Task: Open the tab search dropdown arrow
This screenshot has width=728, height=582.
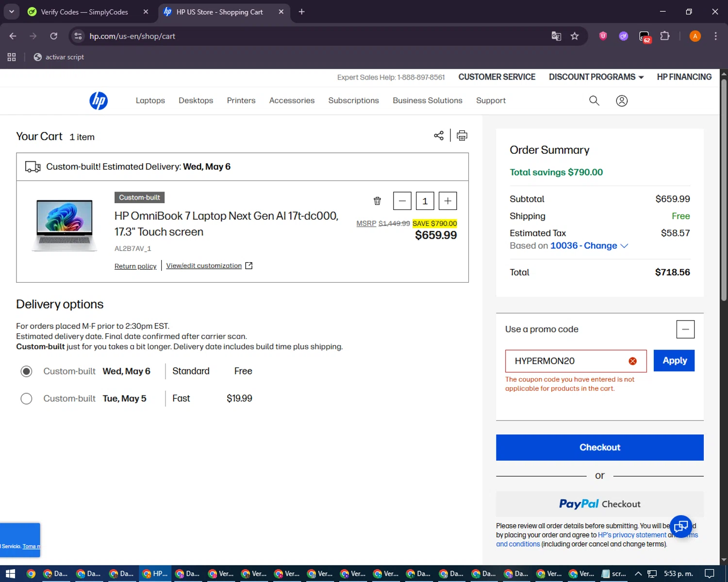Action: [11, 12]
